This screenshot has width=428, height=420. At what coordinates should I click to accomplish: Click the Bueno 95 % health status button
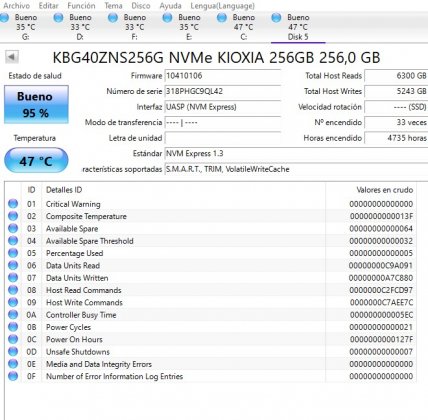click(x=36, y=104)
